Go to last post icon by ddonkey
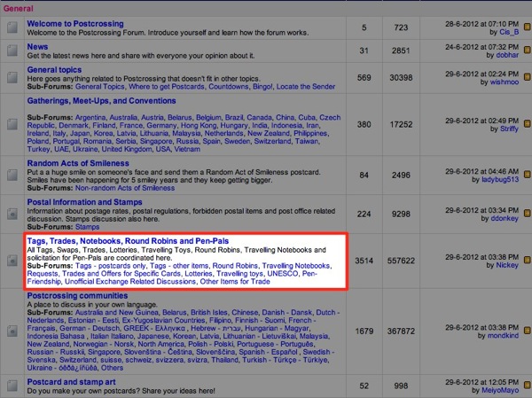 (x=528, y=213)
